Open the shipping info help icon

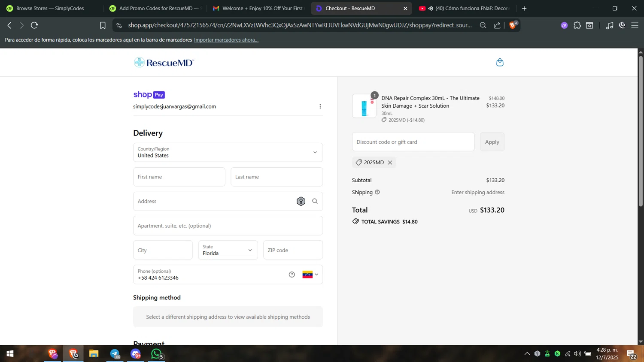click(377, 192)
